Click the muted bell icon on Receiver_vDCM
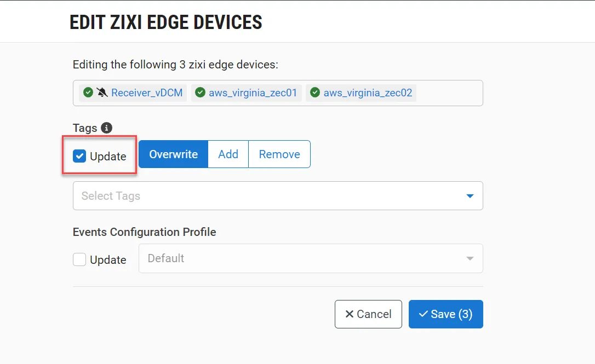This screenshot has width=595, height=364. pos(102,92)
